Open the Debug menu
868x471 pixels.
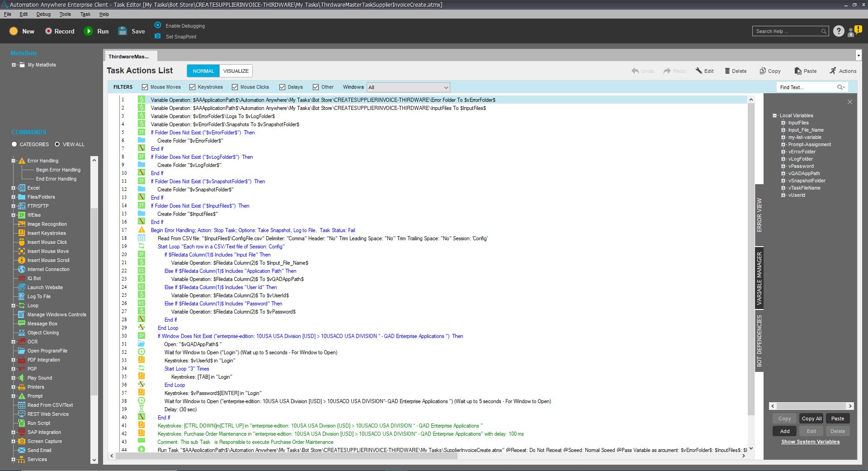tap(43, 14)
